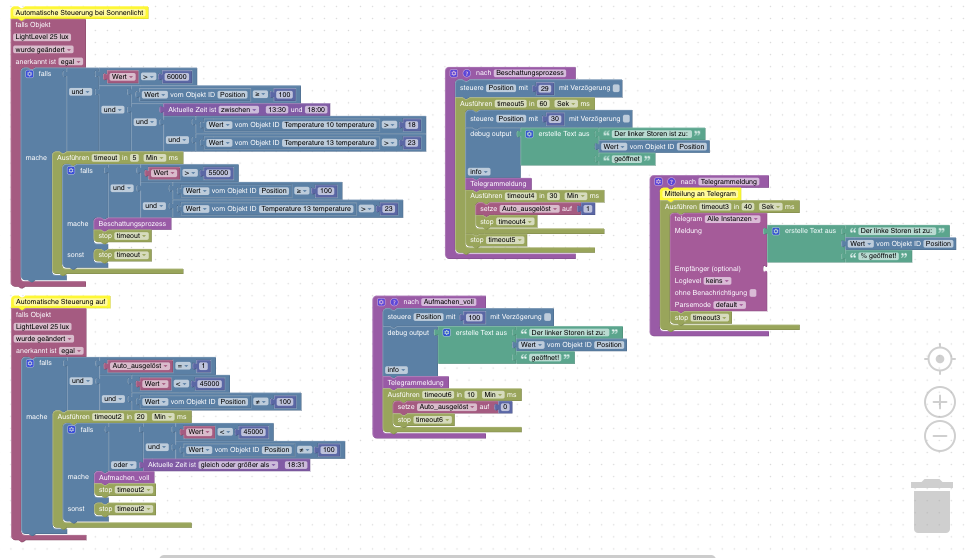Toggle mit Verzögerung checkbox beside value 29

point(616,88)
